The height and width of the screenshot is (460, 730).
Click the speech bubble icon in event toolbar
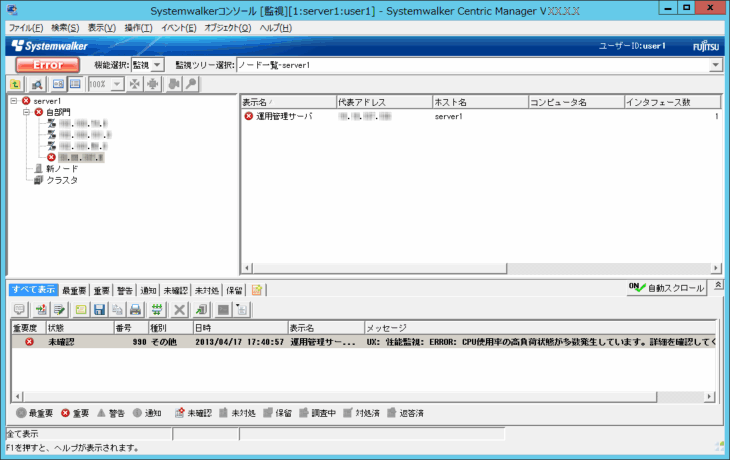point(19,310)
